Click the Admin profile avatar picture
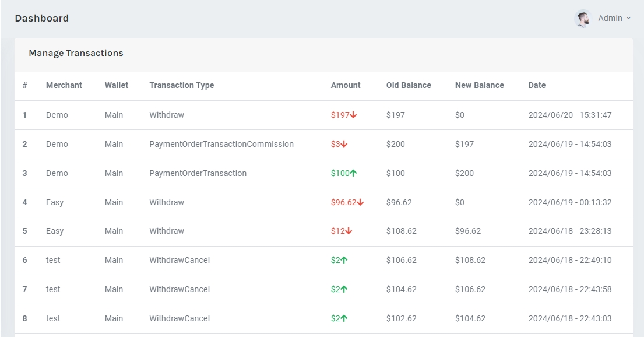The width and height of the screenshot is (644, 337). click(582, 19)
